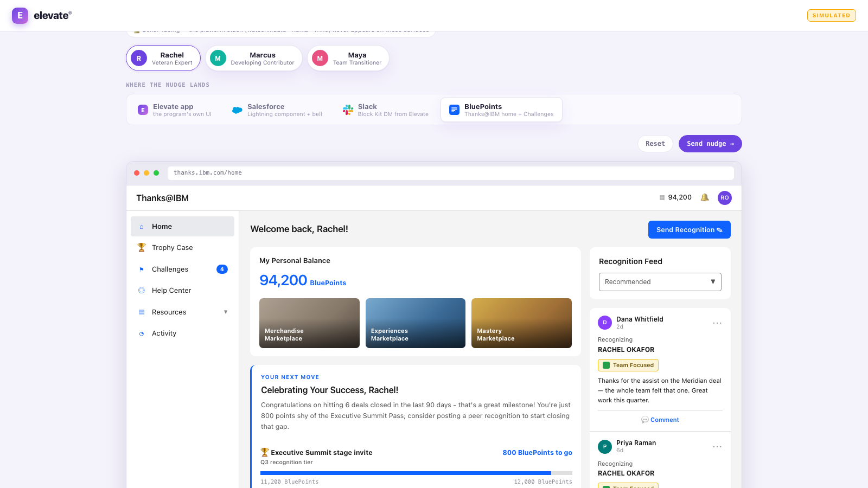Click the Comment link on Dana's post
This screenshot has width=868, height=488.
(x=660, y=420)
